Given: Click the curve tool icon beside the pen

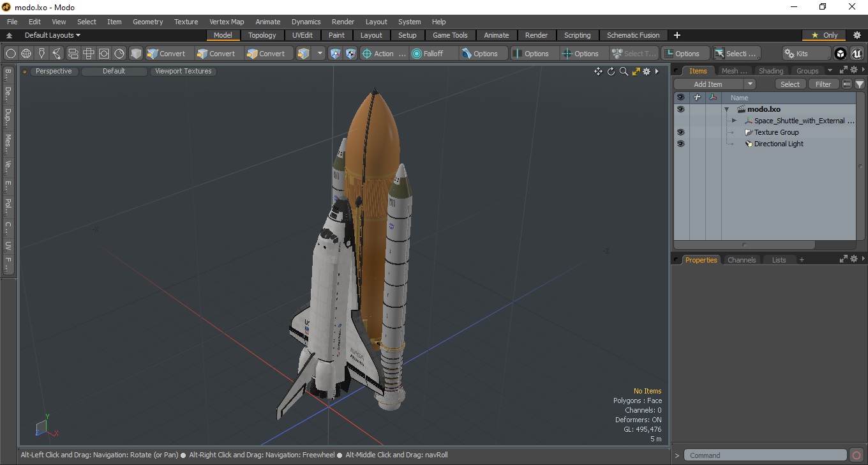Looking at the screenshot, I should click(57, 54).
